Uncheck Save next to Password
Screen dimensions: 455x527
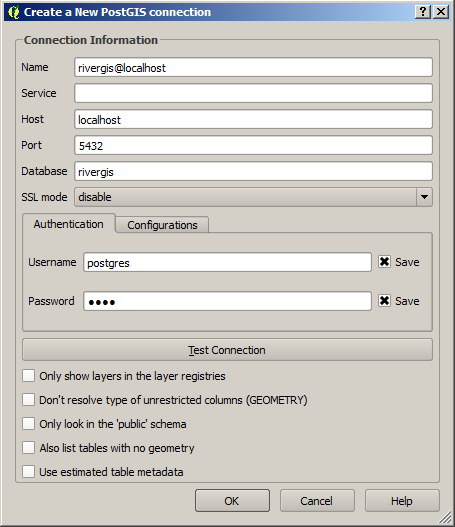point(384,300)
